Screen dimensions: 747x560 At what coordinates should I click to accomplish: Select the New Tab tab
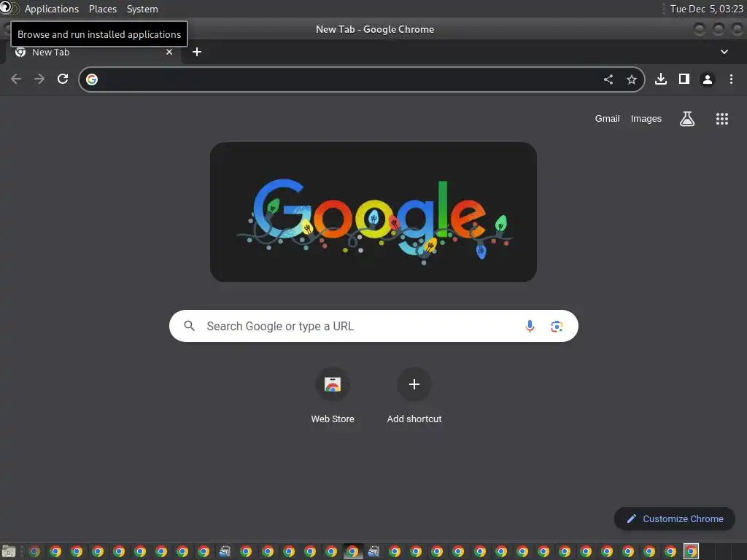point(93,52)
